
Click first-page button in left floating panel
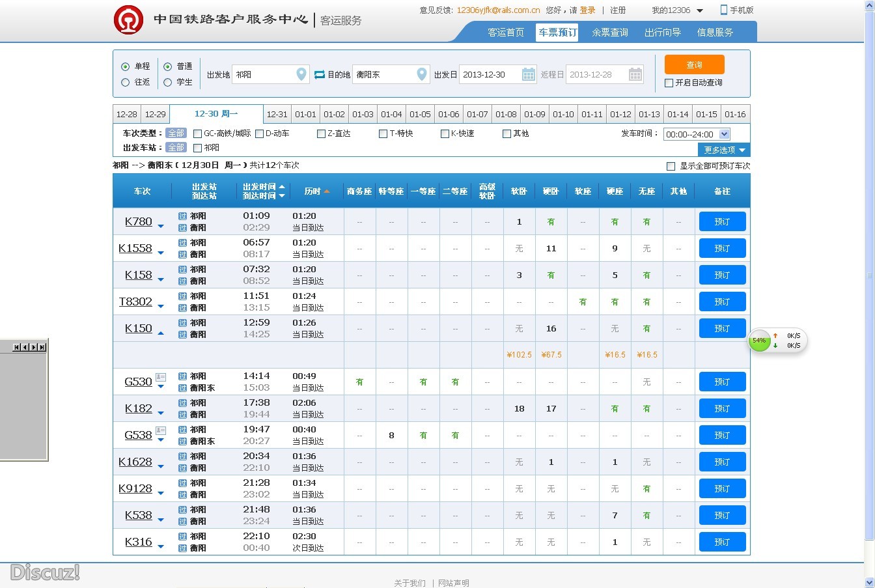coord(18,347)
